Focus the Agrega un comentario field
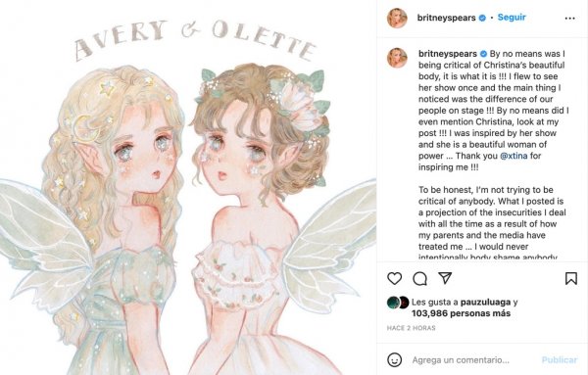Image resolution: width=588 pixels, height=375 pixels. coord(461,360)
